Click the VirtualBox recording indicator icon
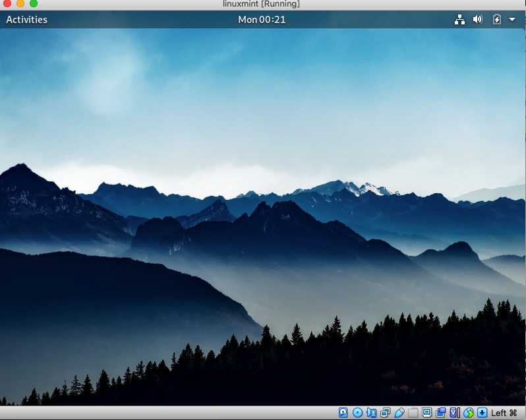The image size is (526, 420). pyautogui.click(x=441, y=412)
